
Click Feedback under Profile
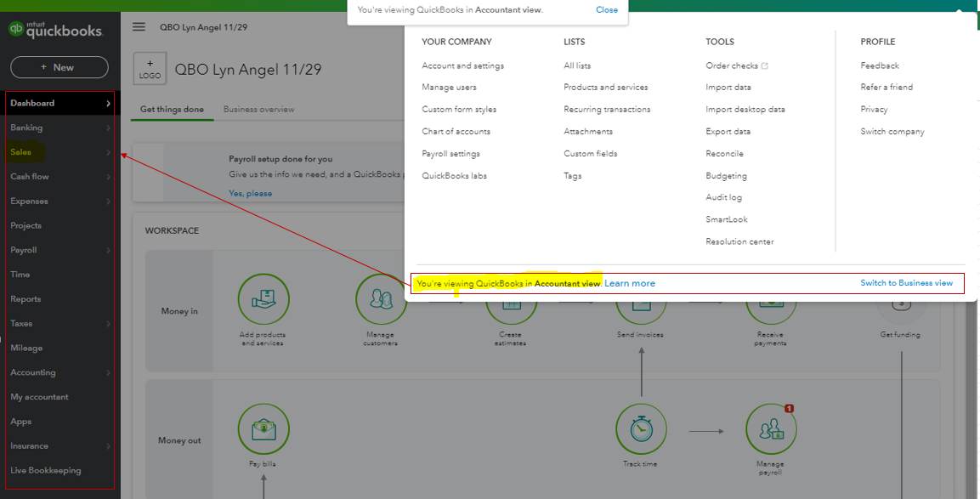[880, 65]
